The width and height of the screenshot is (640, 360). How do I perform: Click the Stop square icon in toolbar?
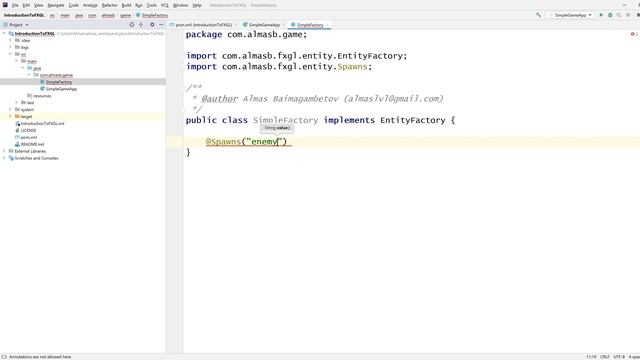pyautogui.click(x=628, y=15)
